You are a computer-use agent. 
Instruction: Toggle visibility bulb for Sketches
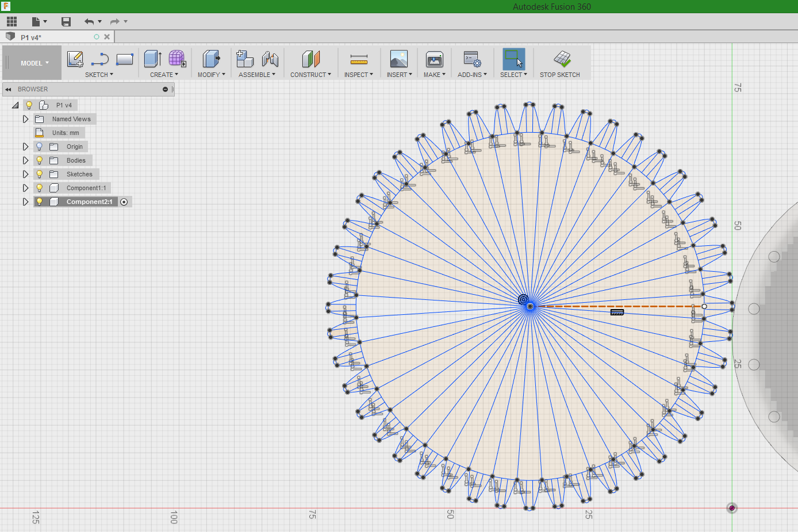pyautogui.click(x=39, y=174)
